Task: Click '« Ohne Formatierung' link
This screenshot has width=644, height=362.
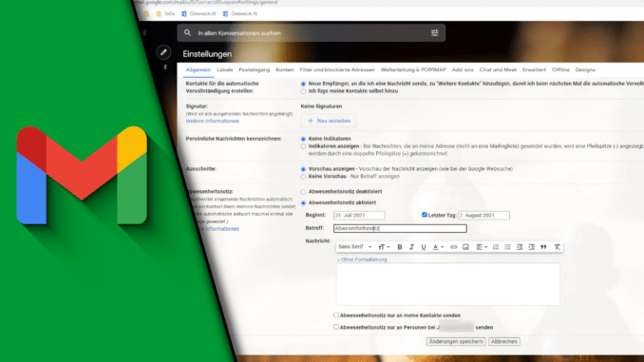Action: coord(362,259)
